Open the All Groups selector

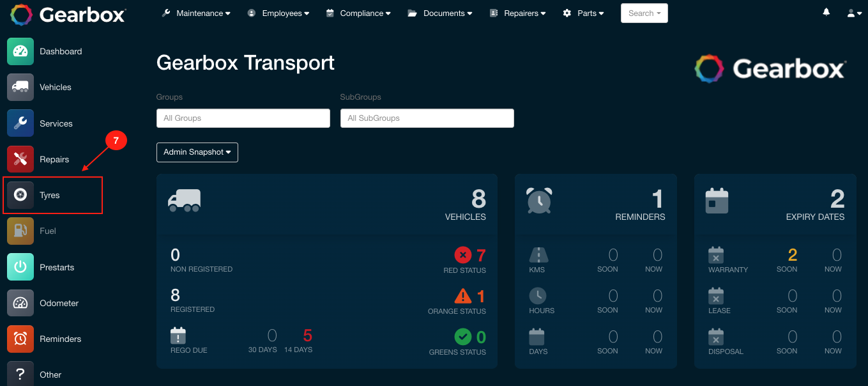tap(243, 118)
